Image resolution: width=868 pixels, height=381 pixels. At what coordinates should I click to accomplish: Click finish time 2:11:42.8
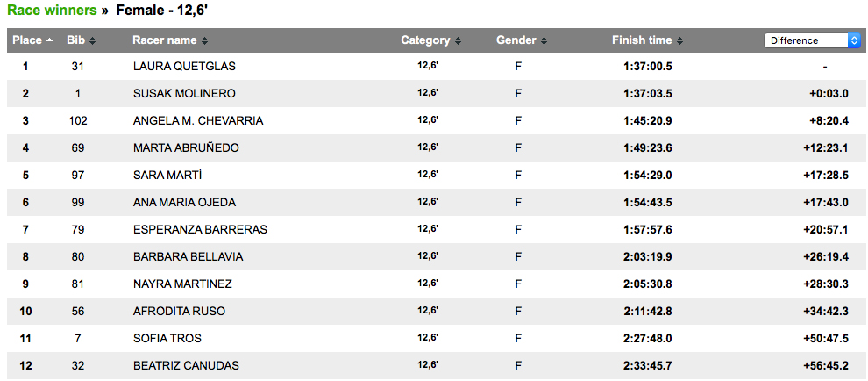pyautogui.click(x=648, y=312)
